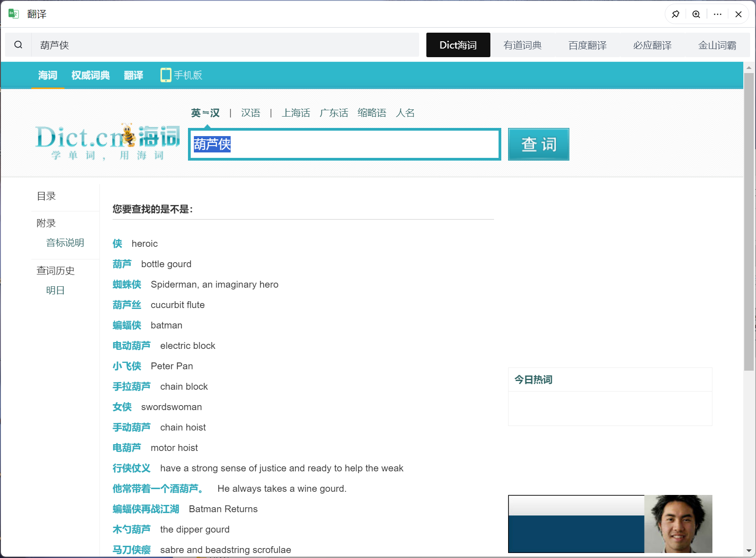Click the pin window icon
The height and width of the screenshot is (558, 756).
coord(676,14)
